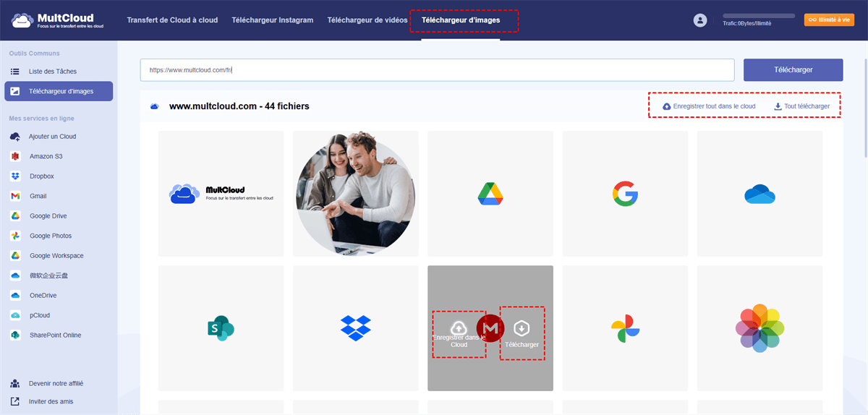Click the MultCloud logo in the header
This screenshot has width=868, height=415.
(x=58, y=20)
